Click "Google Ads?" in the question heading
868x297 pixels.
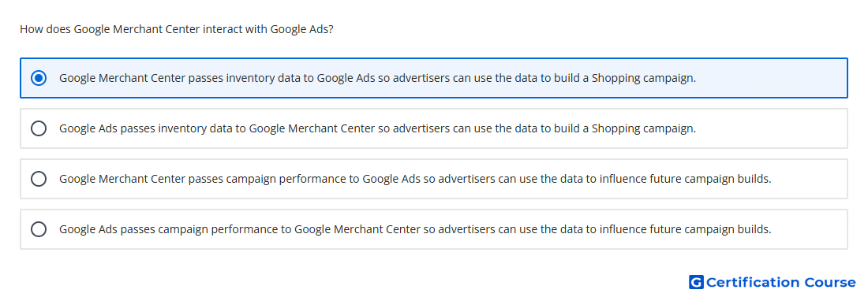(301, 29)
